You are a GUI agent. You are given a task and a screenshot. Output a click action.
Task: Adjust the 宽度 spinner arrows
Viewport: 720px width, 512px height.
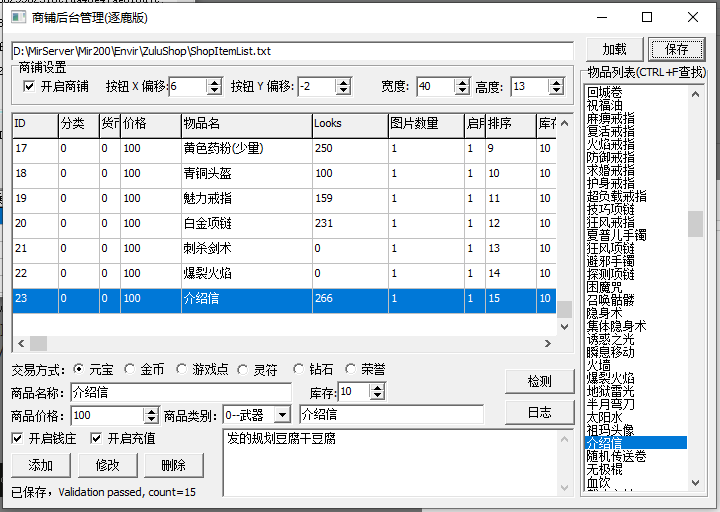(x=462, y=86)
